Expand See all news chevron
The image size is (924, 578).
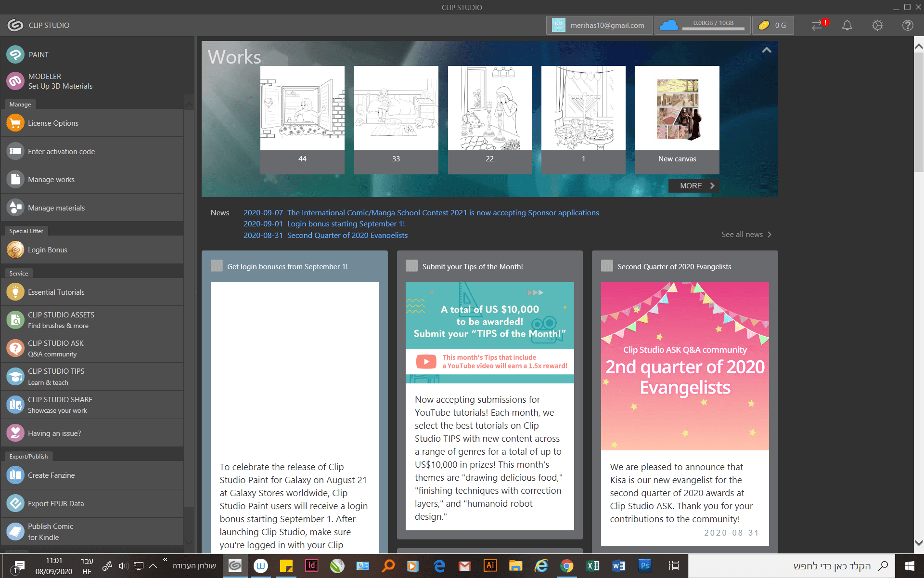coord(769,235)
